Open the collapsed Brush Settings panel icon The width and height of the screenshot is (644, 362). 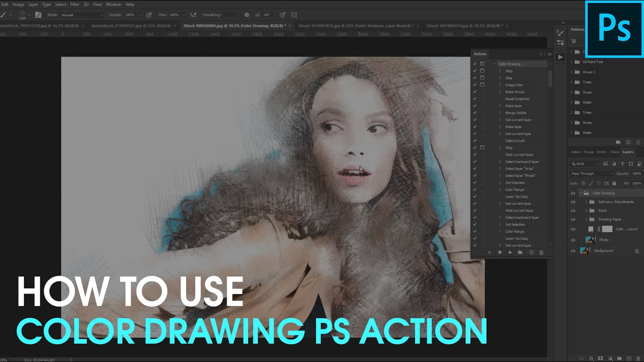pos(560,32)
